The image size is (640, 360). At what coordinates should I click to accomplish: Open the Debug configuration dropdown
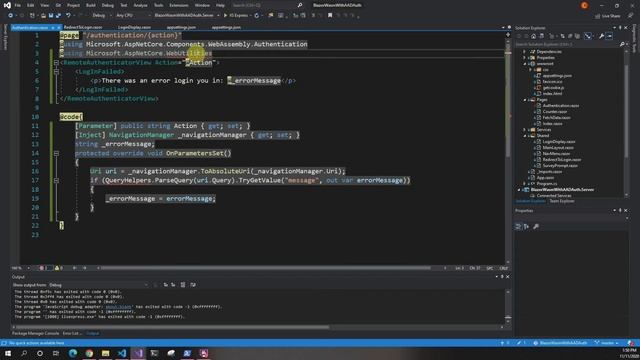tap(101, 16)
